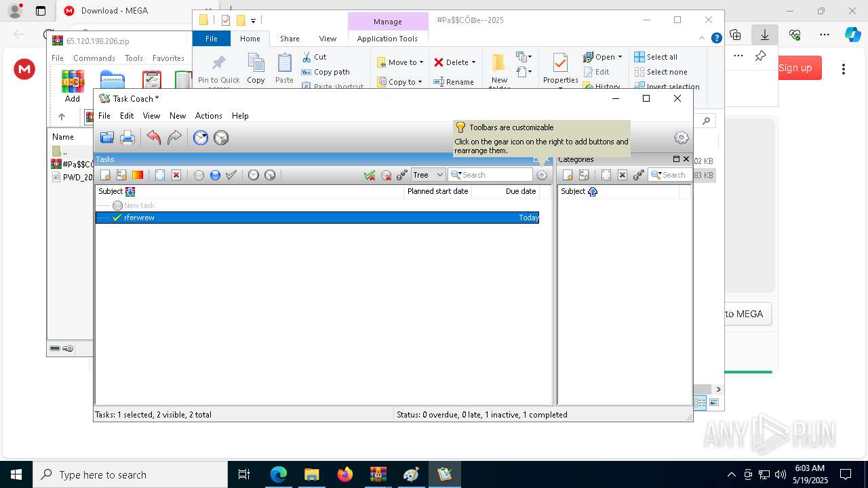Close the Categories panel
The image size is (868, 488).
686,159
